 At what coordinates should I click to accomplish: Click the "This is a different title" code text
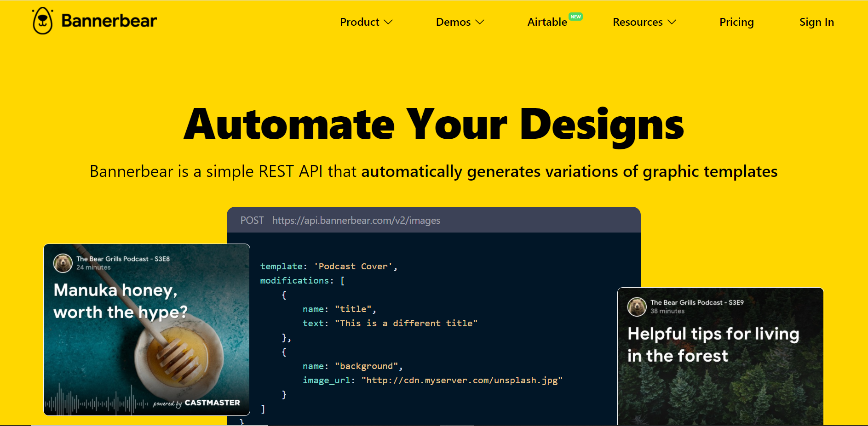[x=406, y=324]
